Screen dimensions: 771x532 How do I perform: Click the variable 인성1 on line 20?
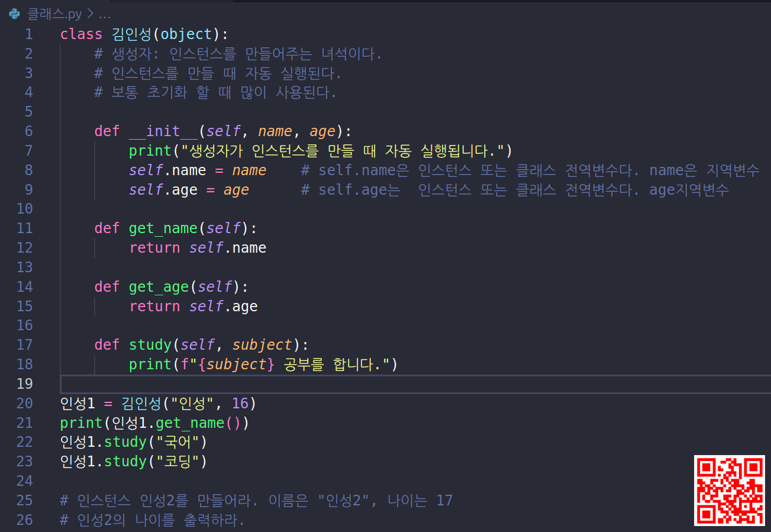(78, 404)
